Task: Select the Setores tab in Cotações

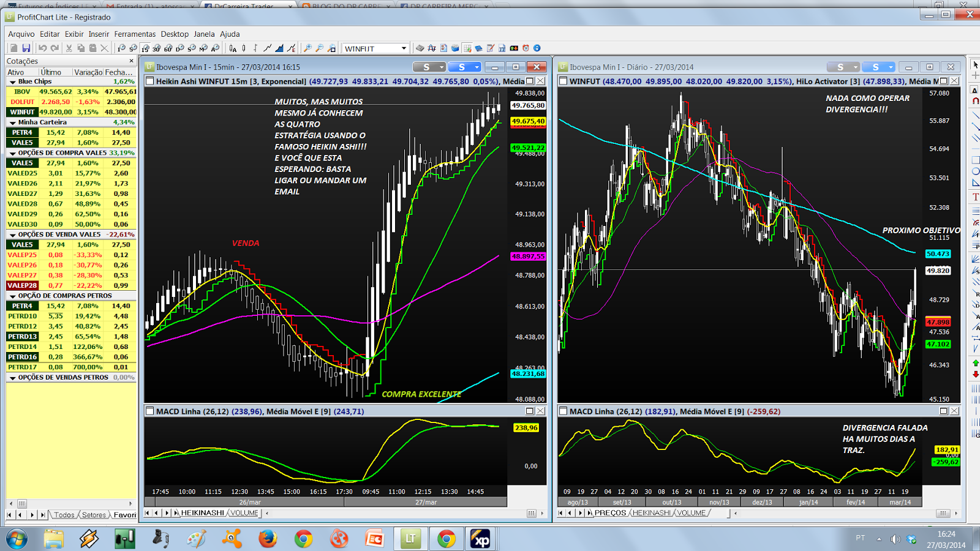Action: (94, 515)
